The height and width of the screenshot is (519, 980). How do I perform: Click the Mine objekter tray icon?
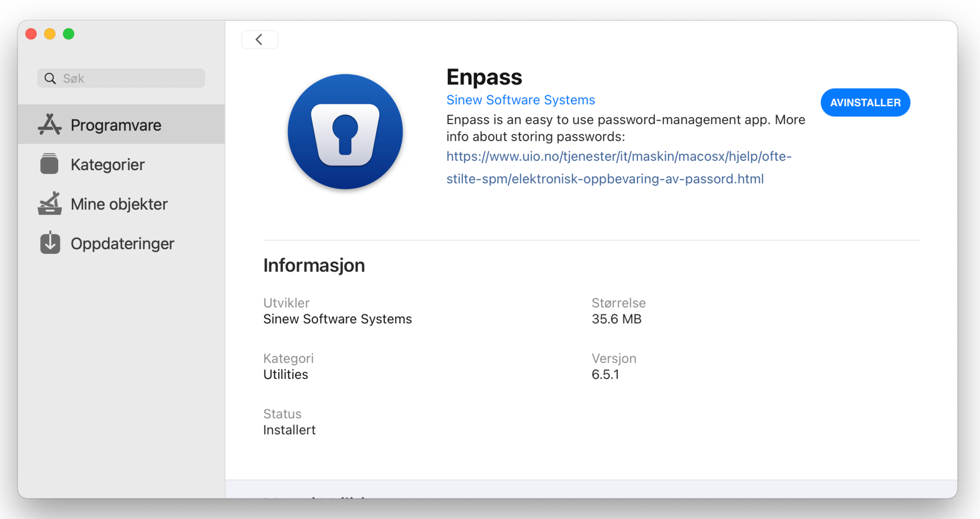[50, 203]
